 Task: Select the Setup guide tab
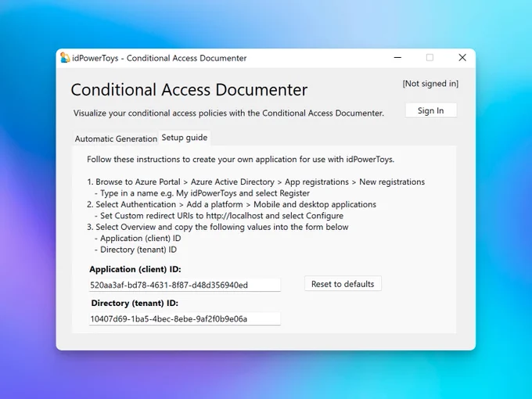[185, 138]
